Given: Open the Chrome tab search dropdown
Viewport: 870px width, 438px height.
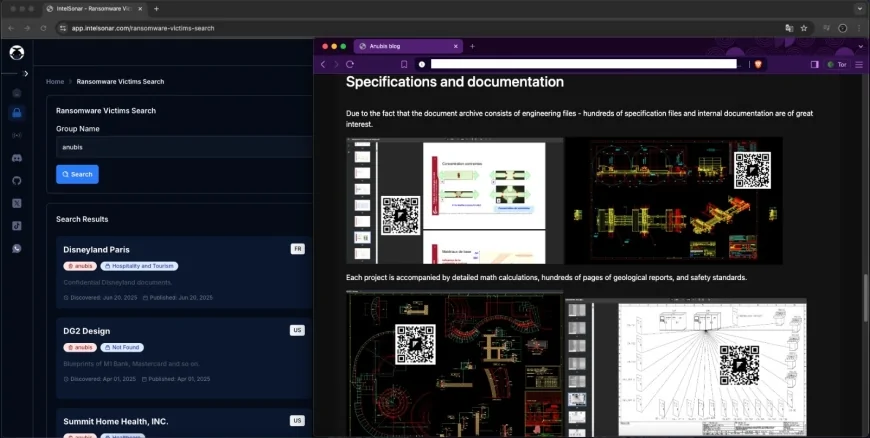Looking at the screenshot, I should (859, 8).
